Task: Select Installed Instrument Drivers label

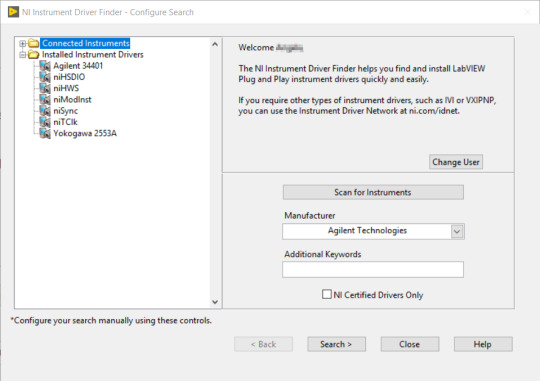Action: click(x=93, y=54)
